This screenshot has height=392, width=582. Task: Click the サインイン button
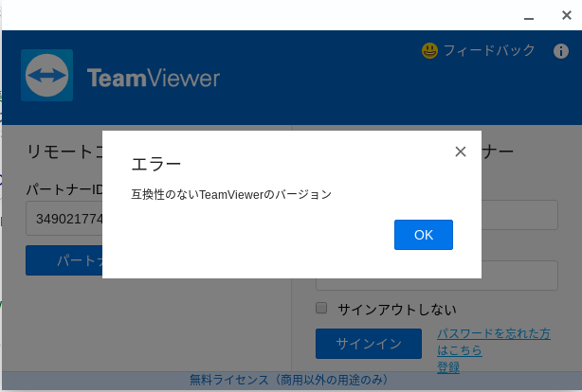click(x=369, y=344)
